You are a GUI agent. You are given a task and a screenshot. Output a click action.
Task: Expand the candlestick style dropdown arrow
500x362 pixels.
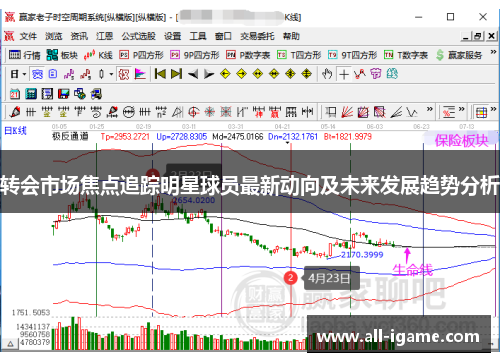point(111,74)
